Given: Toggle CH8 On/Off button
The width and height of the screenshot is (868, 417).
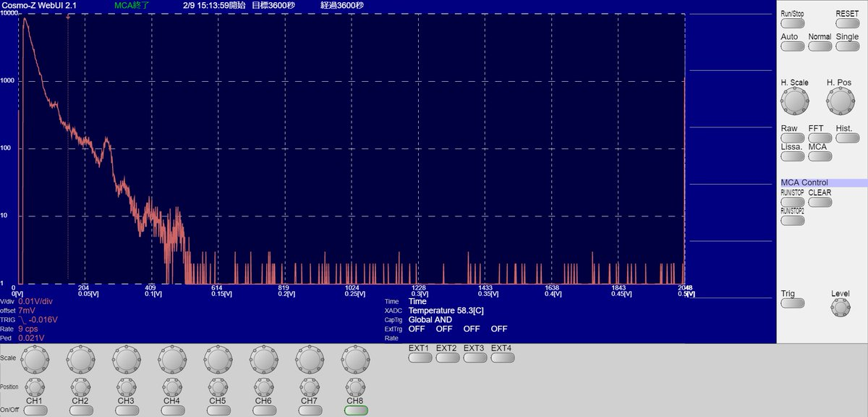Looking at the screenshot, I should tap(356, 410).
